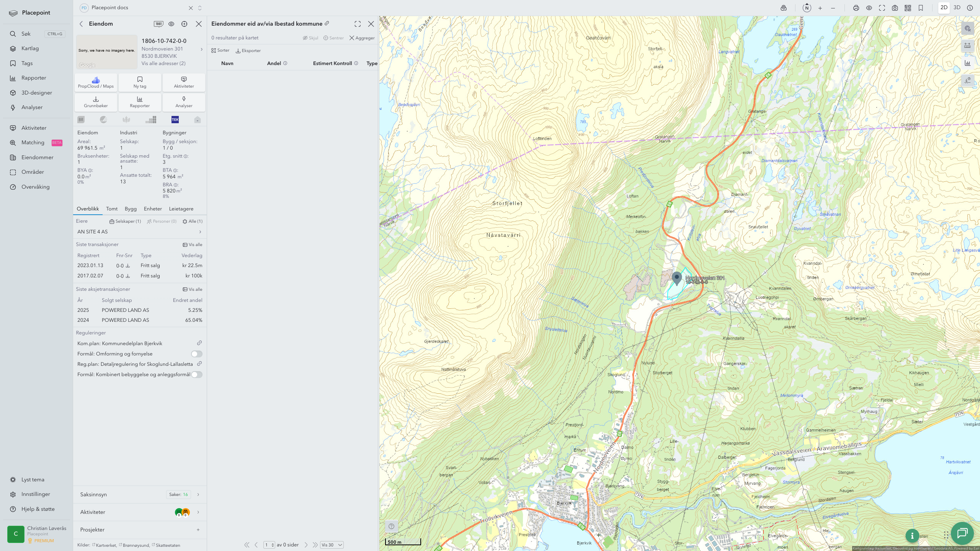Expand the Saksinnsyn section
Screen dimensions: 980x551
pos(140,494)
